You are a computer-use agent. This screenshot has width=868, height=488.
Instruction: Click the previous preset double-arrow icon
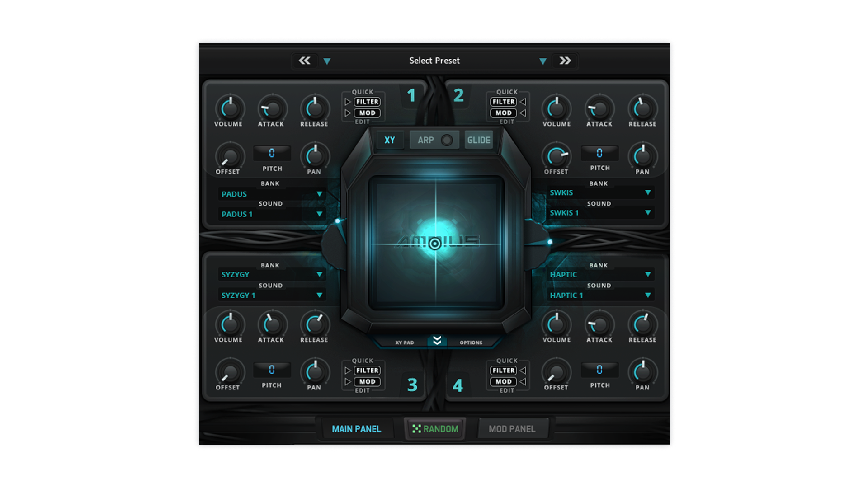pos(304,61)
